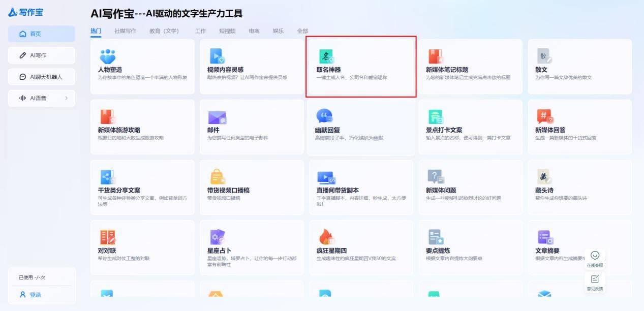Open the 疯狂星期四 flame icon
Screen dimensions: 644x311
[x=325, y=237]
